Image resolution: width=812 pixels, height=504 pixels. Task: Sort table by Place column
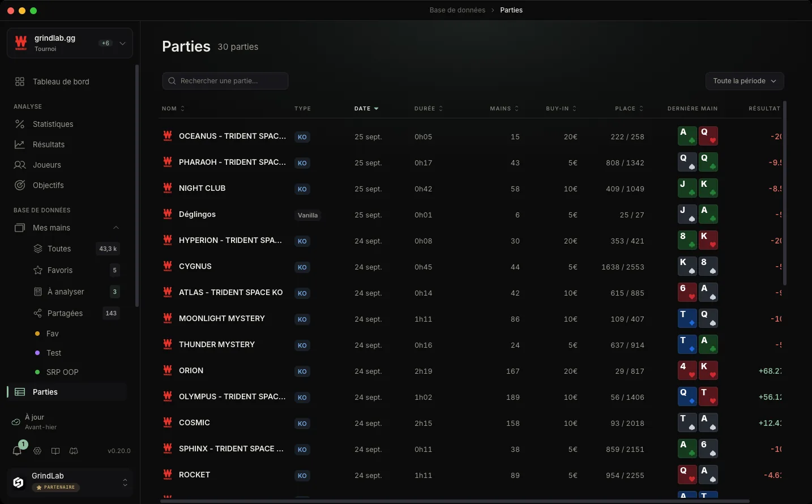coord(629,108)
